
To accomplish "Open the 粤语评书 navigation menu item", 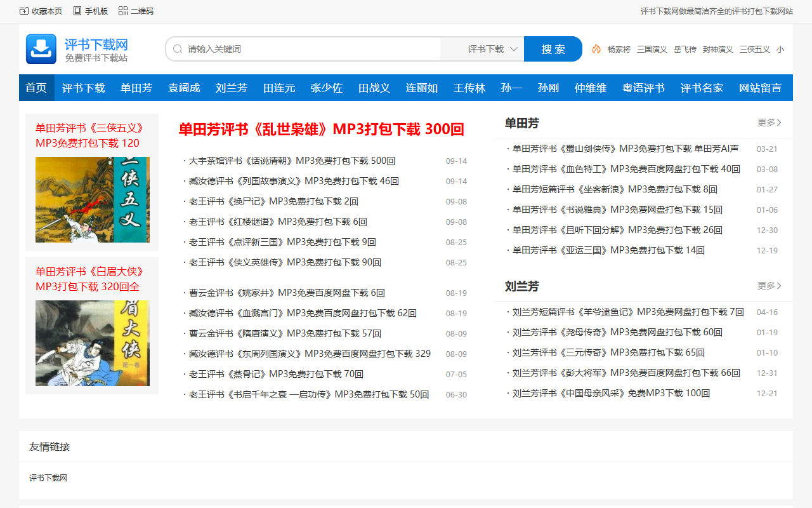I will point(644,88).
